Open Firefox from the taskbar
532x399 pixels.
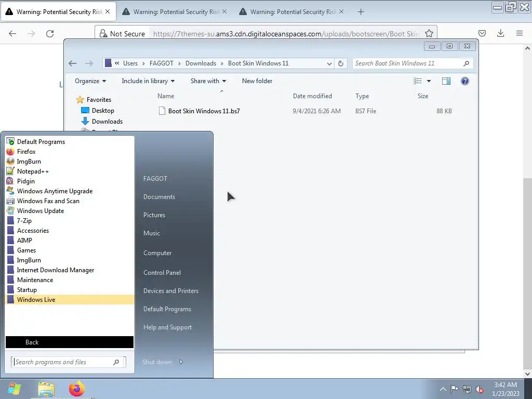click(77, 389)
